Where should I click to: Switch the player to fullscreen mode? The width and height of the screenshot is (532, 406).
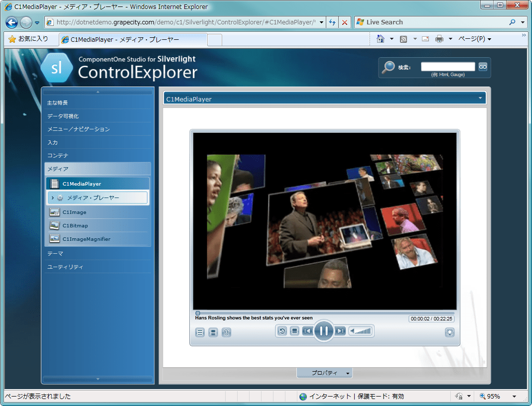click(x=449, y=332)
